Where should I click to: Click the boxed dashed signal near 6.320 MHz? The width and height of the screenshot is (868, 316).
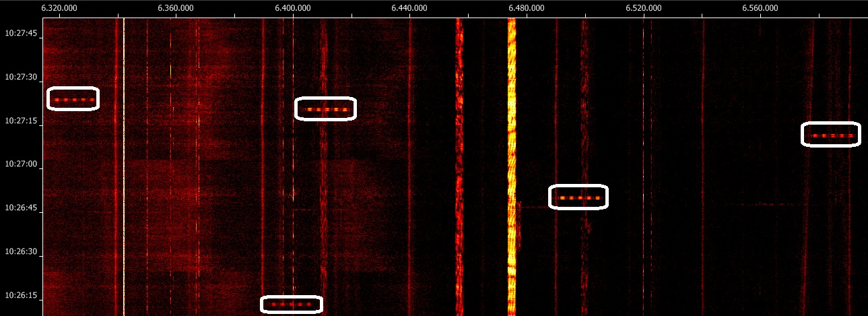tap(73, 99)
